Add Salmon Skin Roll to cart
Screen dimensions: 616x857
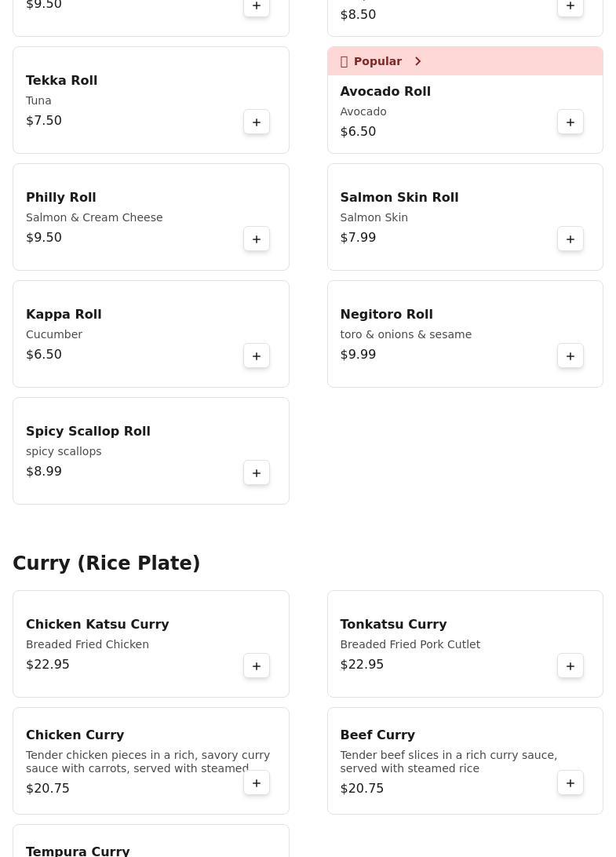point(570,239)
